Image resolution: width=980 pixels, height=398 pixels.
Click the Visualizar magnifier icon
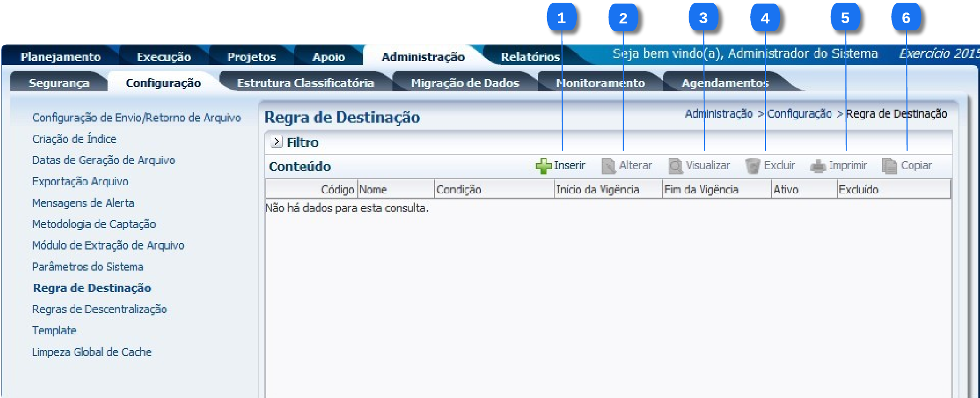coord(675,166)
